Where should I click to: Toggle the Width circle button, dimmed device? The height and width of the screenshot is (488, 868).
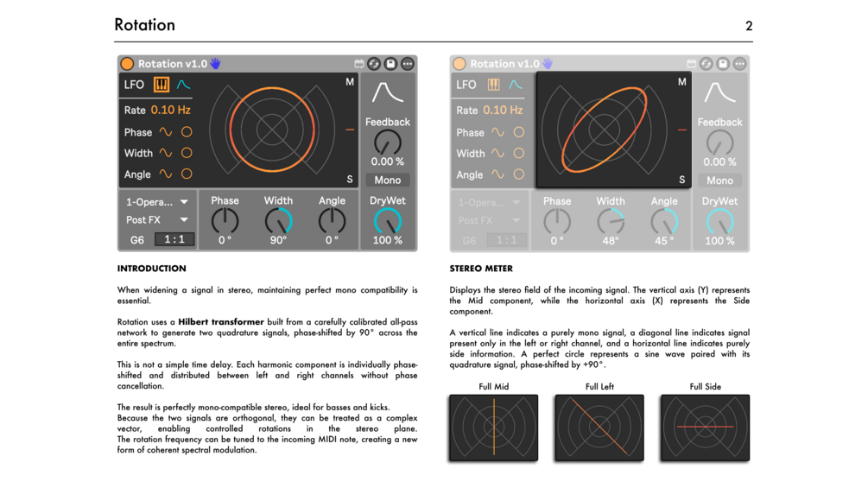click(519, 153)
